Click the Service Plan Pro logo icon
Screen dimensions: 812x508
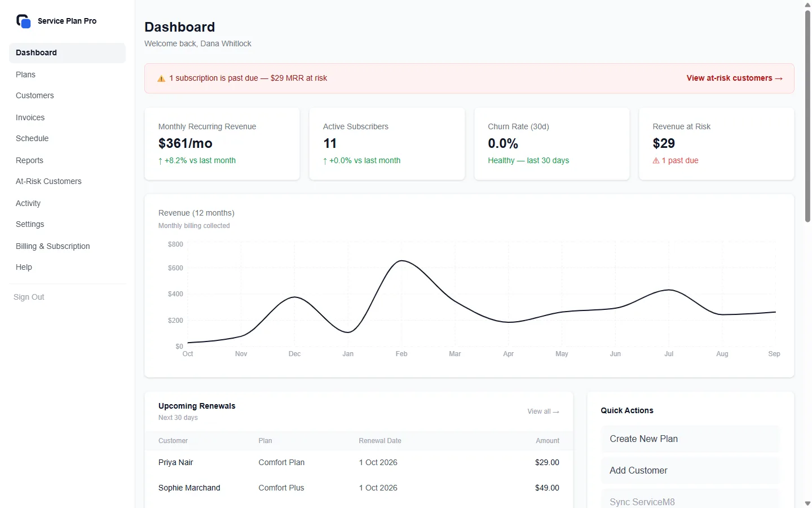tap(23, 21)
